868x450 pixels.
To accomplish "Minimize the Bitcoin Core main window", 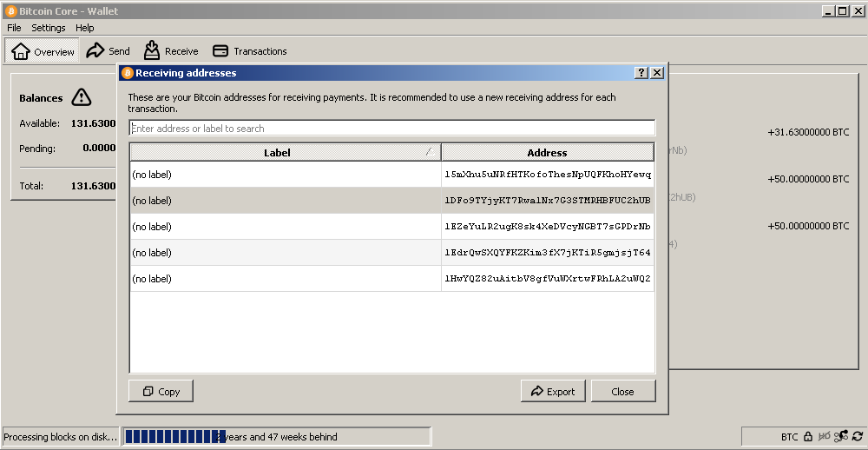I will pos(828,11).
